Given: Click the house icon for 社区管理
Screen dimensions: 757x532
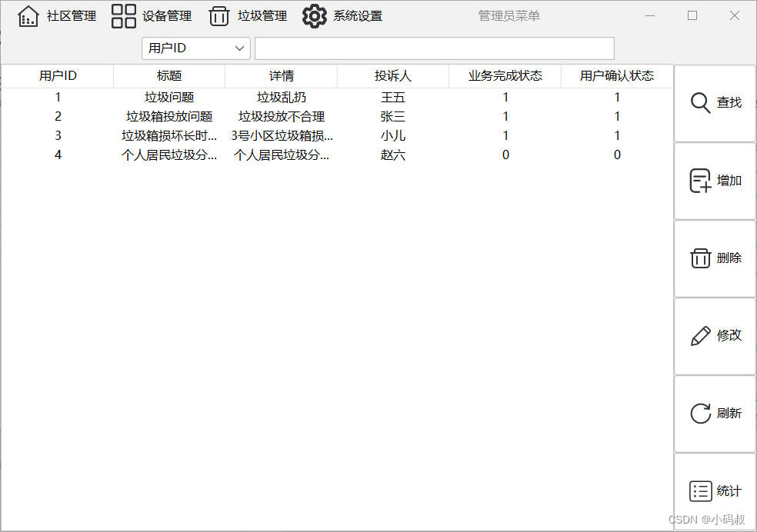Looking at the screenshot, I should click(x=28, y=16).
